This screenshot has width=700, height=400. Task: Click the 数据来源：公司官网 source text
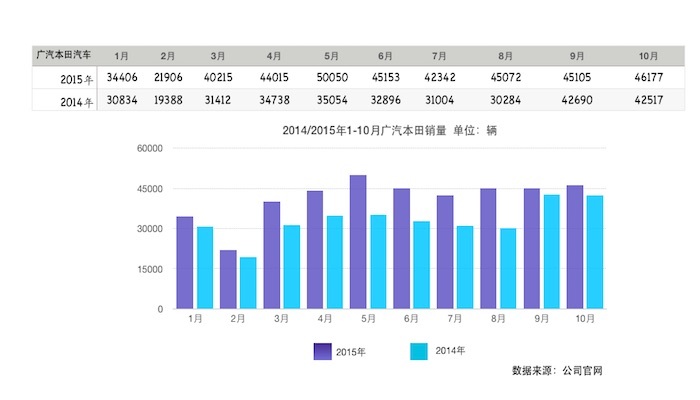(x=557, y=371)
